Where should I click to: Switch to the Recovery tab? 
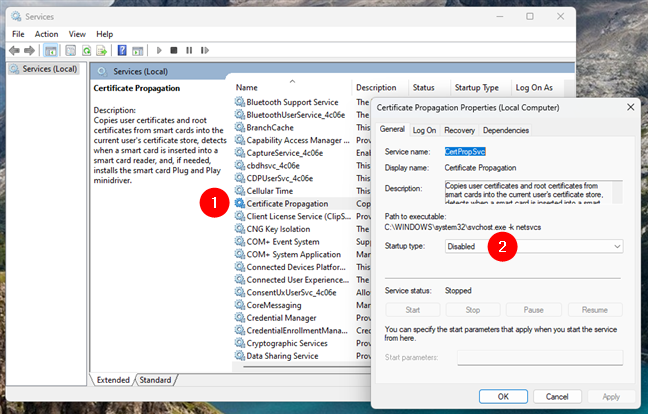459,130
